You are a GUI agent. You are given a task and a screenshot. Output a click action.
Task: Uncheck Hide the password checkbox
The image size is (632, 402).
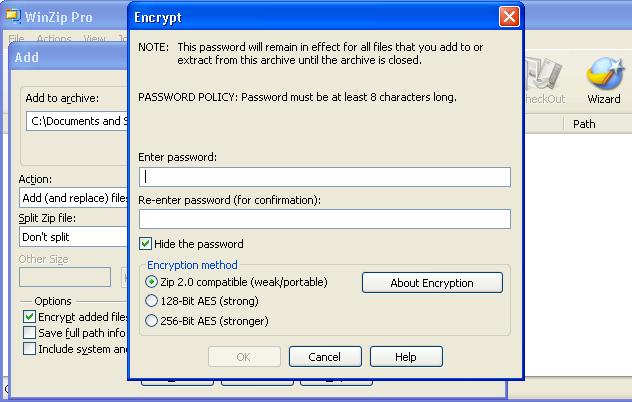145,244
